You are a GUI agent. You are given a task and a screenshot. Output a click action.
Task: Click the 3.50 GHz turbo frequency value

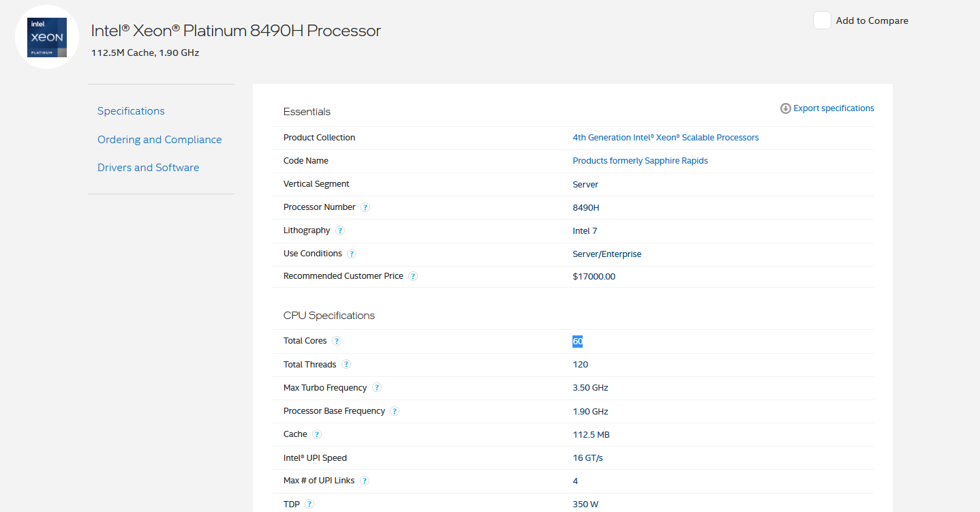pos(590,388)
